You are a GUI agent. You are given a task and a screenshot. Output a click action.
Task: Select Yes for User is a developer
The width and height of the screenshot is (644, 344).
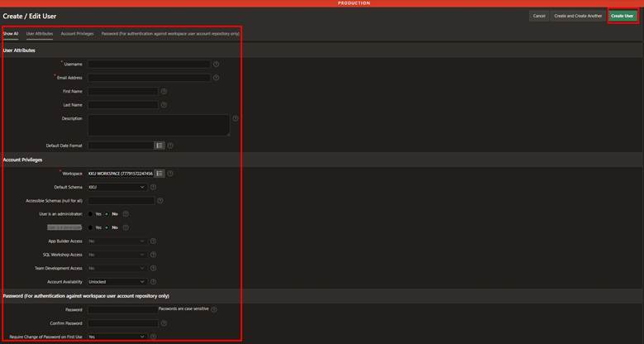coord(90,227)
